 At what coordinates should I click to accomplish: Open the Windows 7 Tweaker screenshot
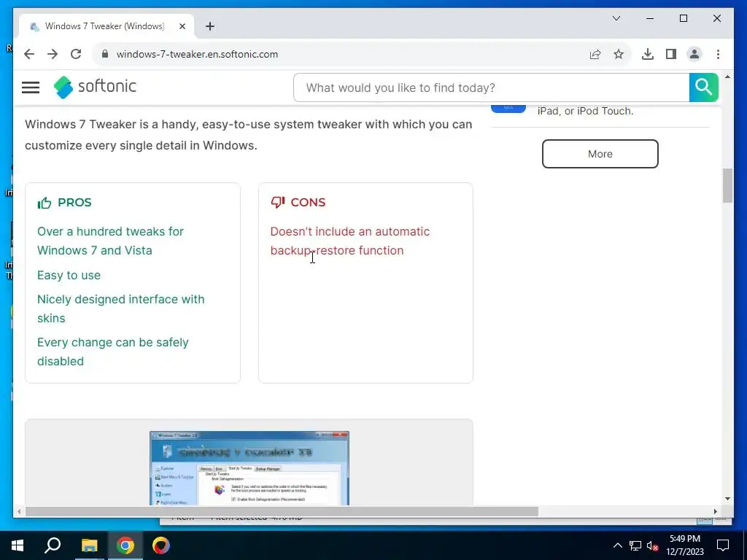tap(249, 468)
